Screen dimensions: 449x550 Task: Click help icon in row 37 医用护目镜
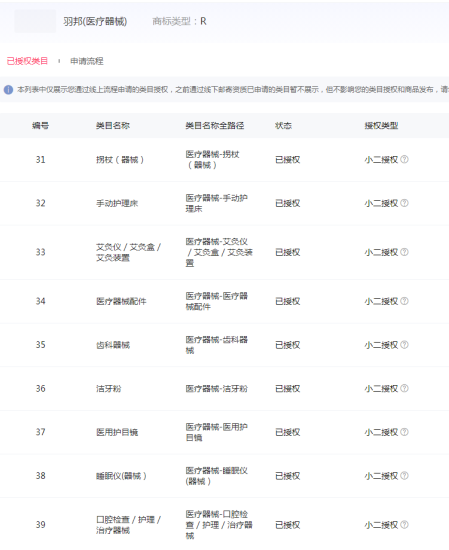click(404, 432)
